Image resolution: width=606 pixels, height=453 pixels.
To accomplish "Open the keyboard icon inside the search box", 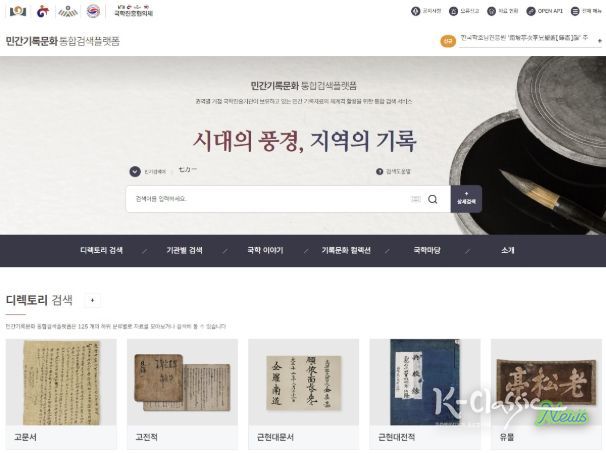I will pyautogui.click(x=416, y=199).
